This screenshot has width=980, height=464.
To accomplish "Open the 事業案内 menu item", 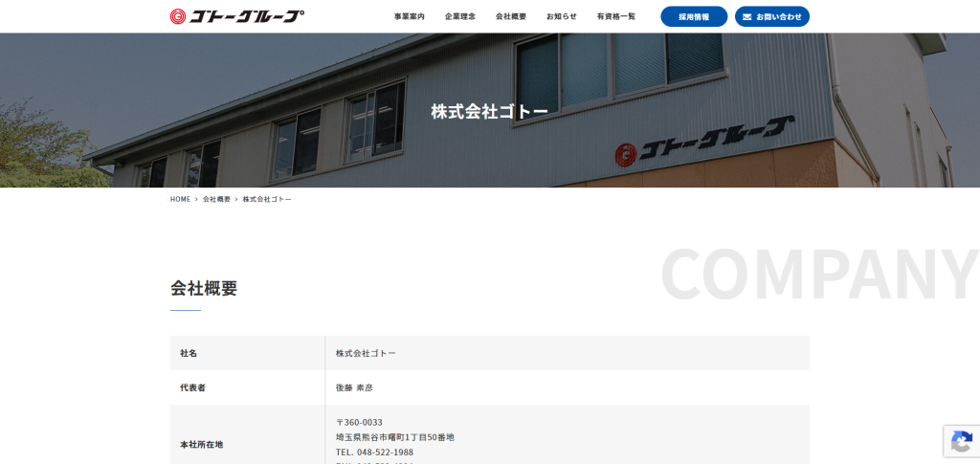I will pyautogui.click(x=410, y=17).
